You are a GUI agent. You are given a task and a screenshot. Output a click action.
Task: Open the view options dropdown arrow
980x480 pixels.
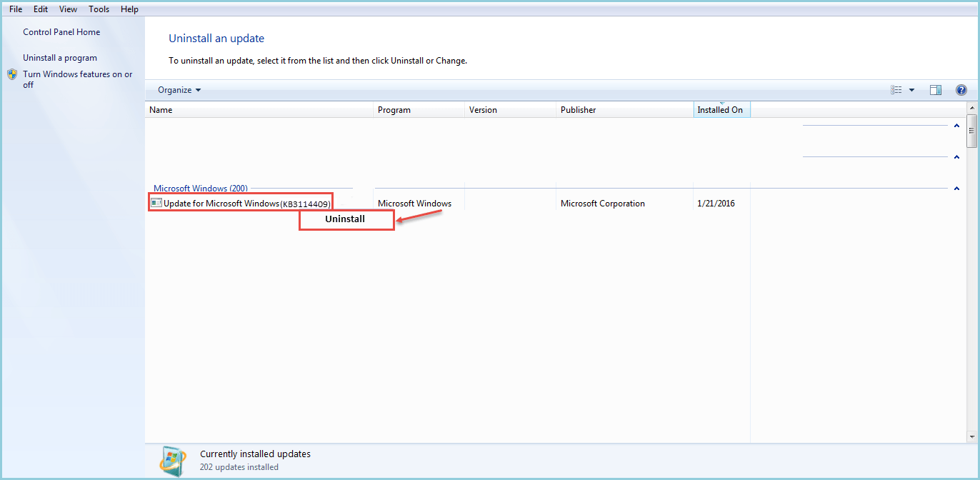[x=911, y=90]
